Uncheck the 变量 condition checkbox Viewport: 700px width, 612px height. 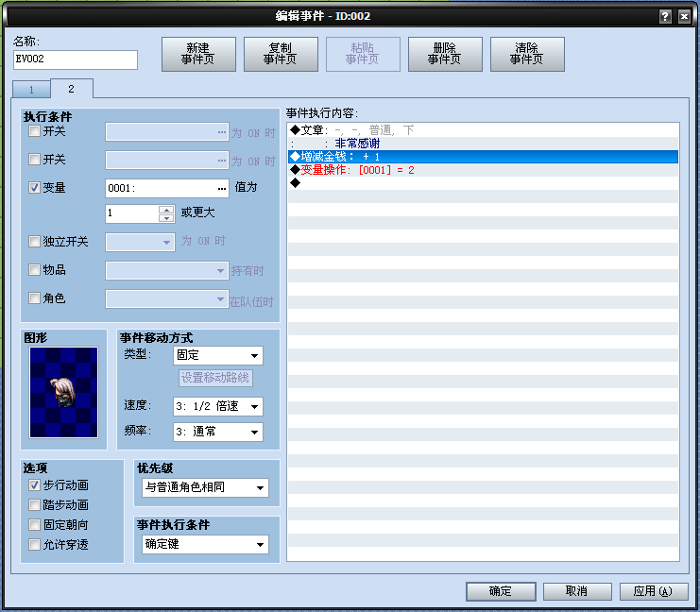coord(34,188)
